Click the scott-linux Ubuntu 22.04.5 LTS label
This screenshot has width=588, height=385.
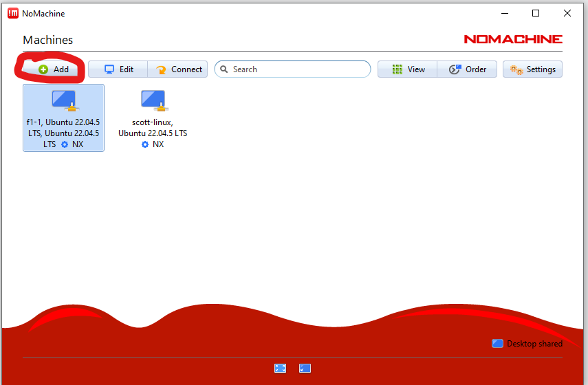pos(153,128)
